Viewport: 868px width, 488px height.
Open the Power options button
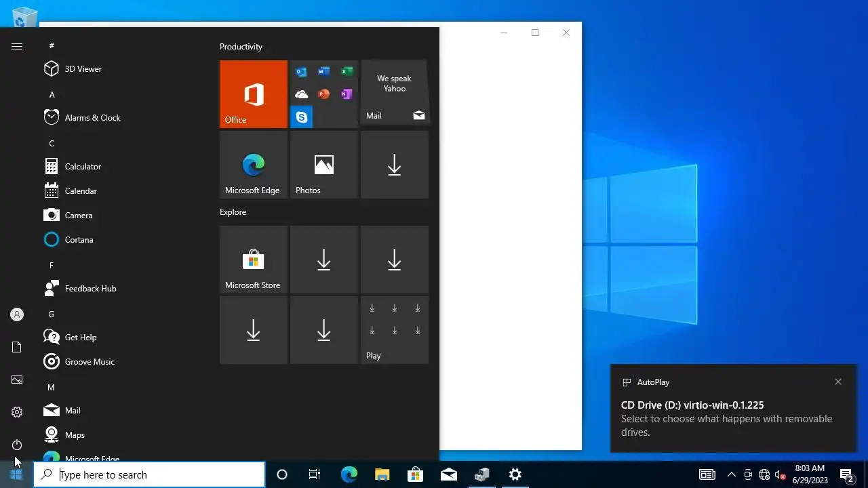tap(17, 445)
